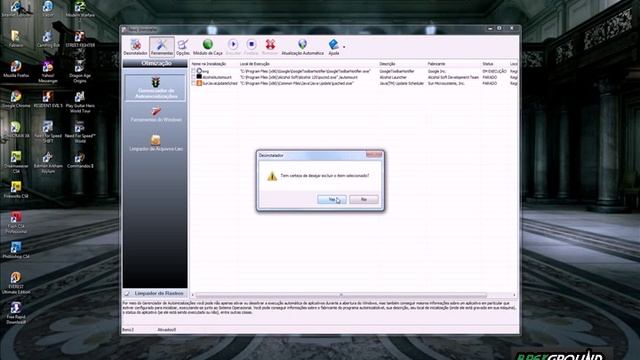Open Commandos 3 desktop shortcut
The height and width of the screenshot is (360, 640).
pos(80,160)
